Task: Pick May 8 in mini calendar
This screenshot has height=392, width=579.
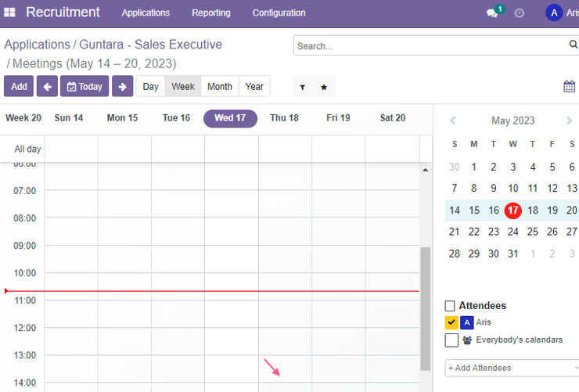Action: [473, 189]
